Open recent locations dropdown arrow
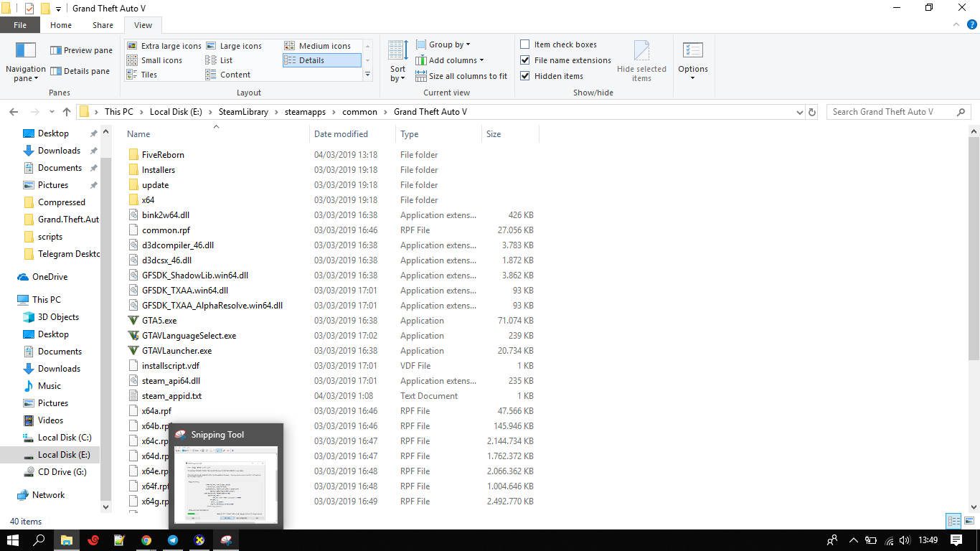Screen dimensions: 980x551 point(52,113)
